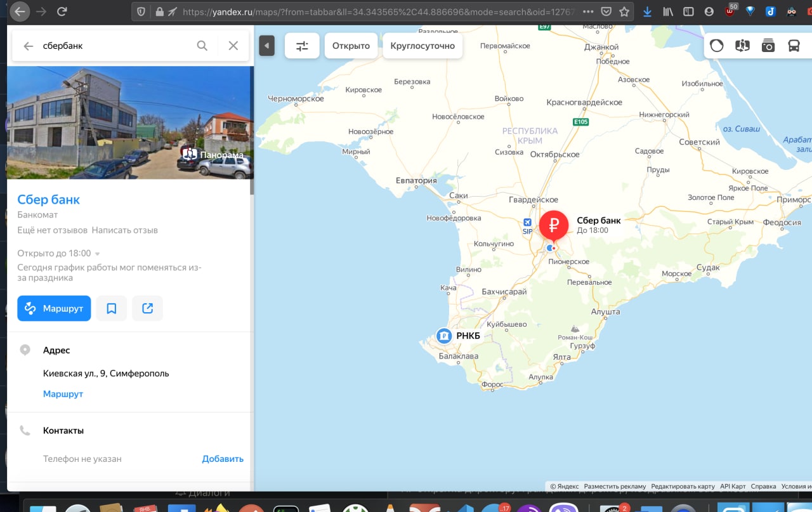The height and width of the screenshot is (512, 812).
Task: Select the address Киевская ул., 9, Симферополь
Action: (x=106, y=373)
